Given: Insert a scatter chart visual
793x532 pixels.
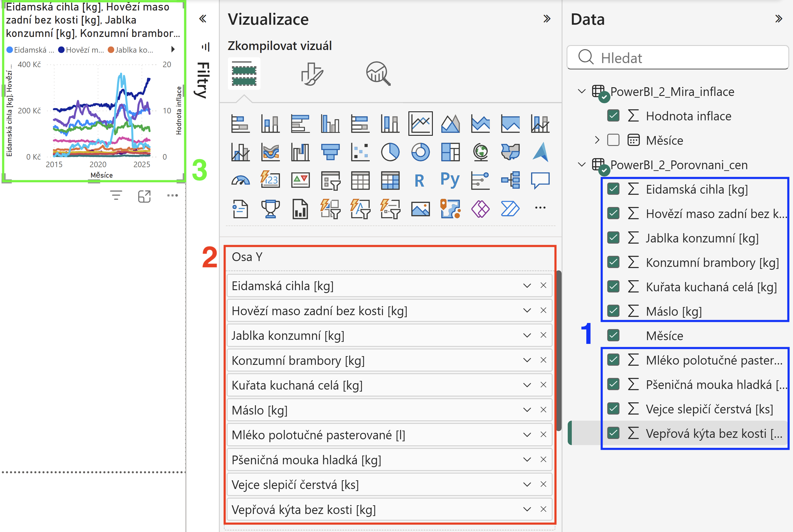Looking at the screenshot, I should [x=360, y=152].
